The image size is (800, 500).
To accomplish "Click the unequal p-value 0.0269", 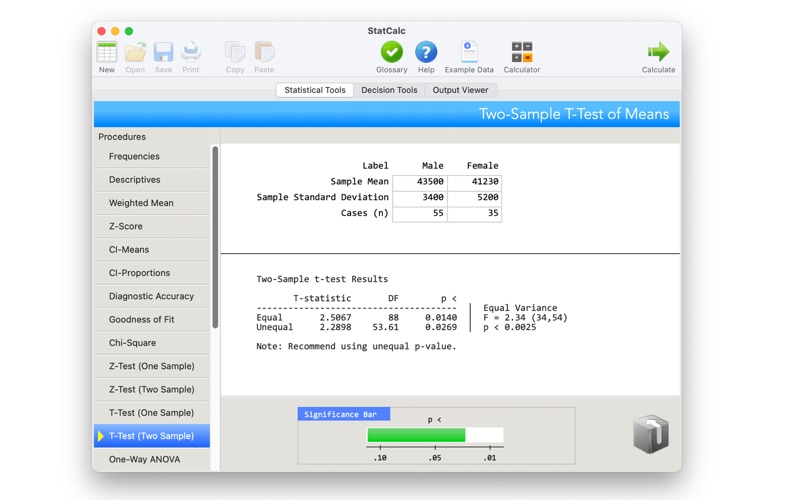I will pyautogui.click(x=441, y=327).
